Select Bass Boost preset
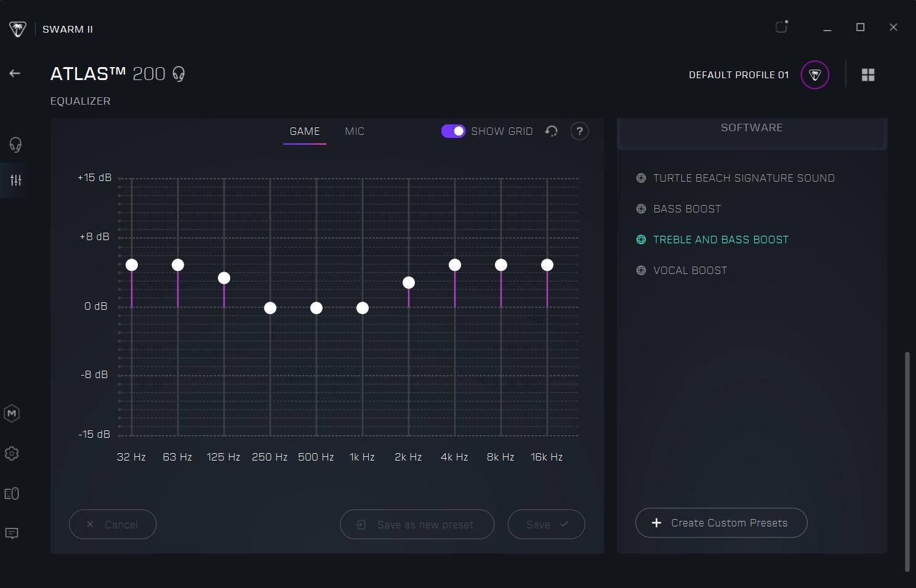 (686, 209)
